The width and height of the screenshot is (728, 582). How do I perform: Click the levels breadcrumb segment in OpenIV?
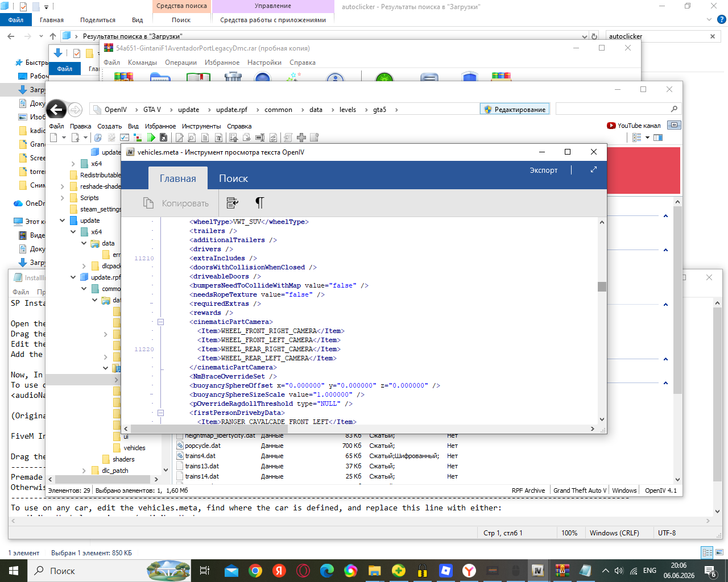pyautogui.click(x=348, y=110)
